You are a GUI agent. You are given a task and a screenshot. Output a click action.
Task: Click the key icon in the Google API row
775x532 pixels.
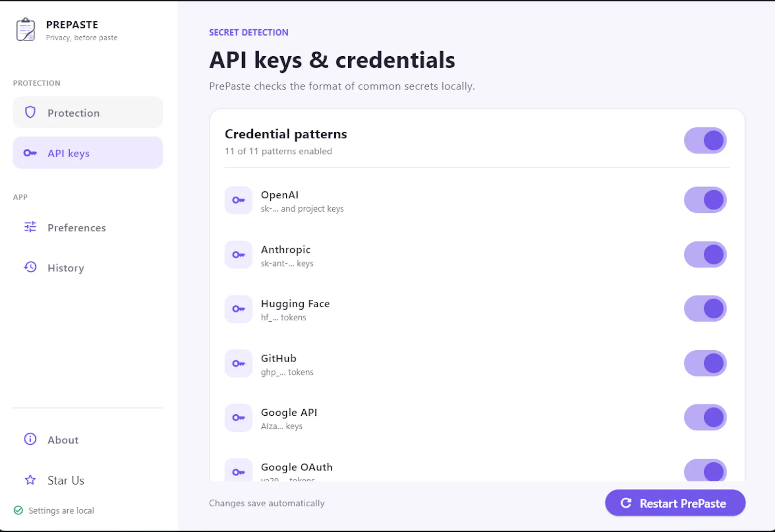pyautogui.click(x=238, y=418)
